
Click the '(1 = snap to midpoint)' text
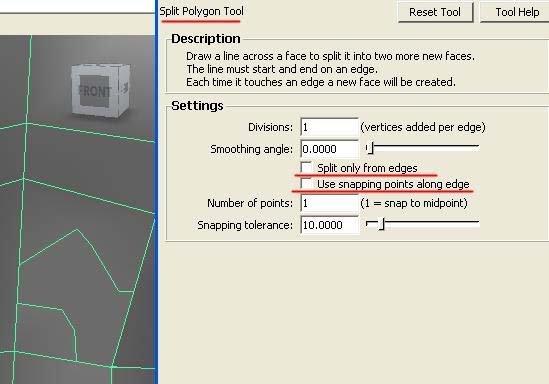[414, 203]
